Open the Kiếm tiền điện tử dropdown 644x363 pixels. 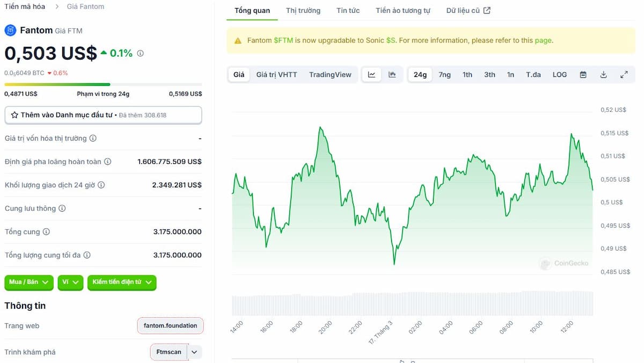(122, 282)
